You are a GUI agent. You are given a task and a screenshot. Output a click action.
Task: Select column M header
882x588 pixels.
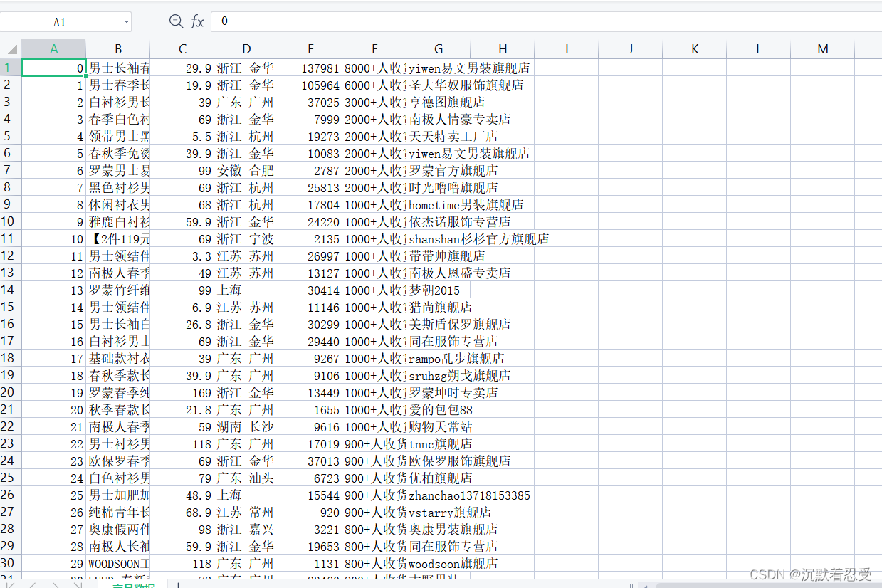tap(823, 49)
